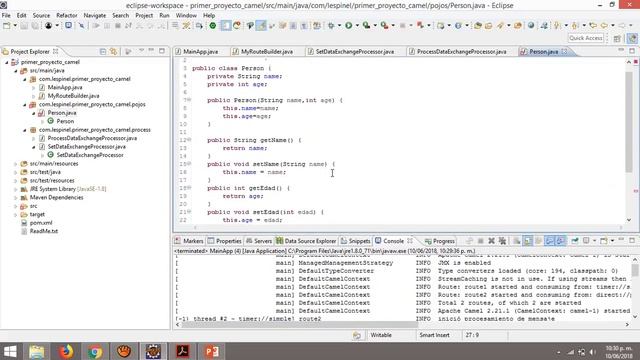Switch to the MyRouteBuilder.java editor tab
The width and height of the screenshot is (640, 360).
pos(267,51)
